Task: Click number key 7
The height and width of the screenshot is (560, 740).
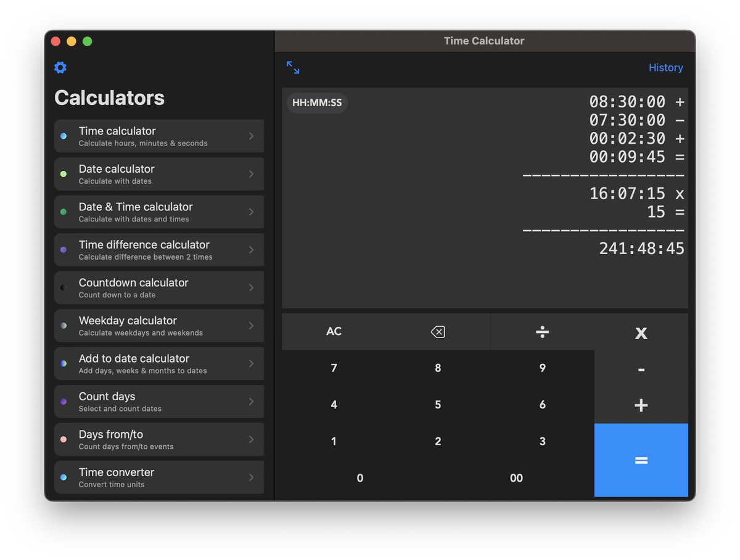Action: [334, 368]
